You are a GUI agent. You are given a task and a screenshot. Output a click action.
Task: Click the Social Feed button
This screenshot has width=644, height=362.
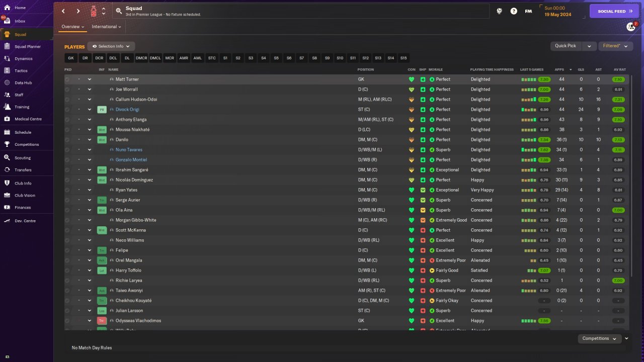click(x=614, y=11)
